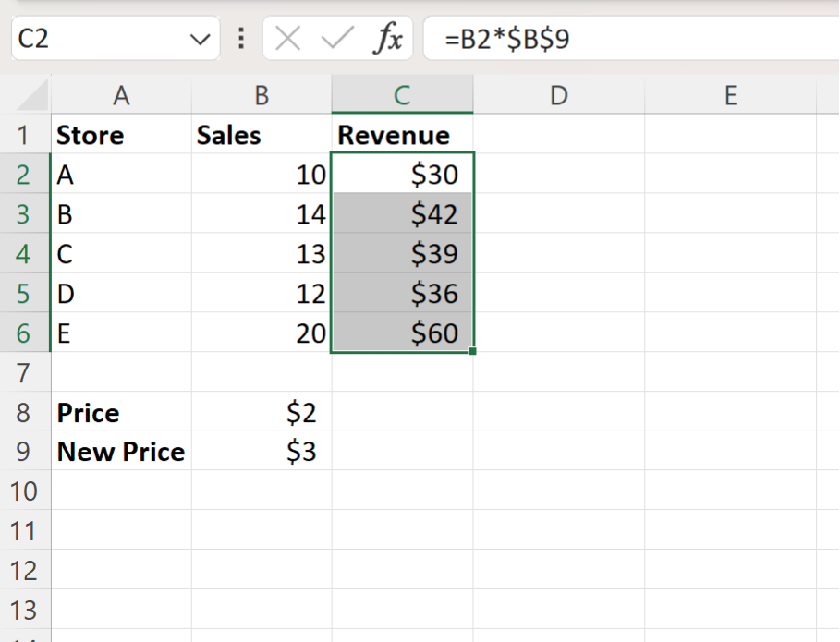Select row 8 header
The height and width of the screenshot is (642, 840).
coord(25,412)
